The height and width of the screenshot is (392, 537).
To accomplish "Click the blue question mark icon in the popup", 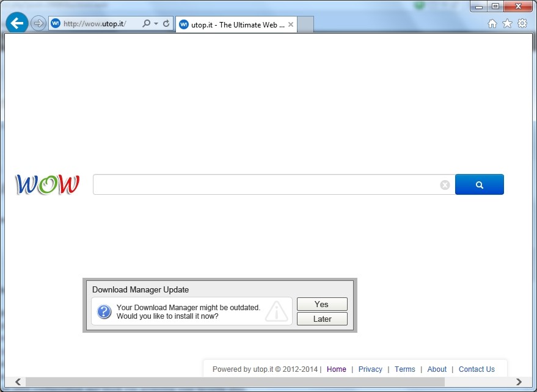I will pos(104,311).
